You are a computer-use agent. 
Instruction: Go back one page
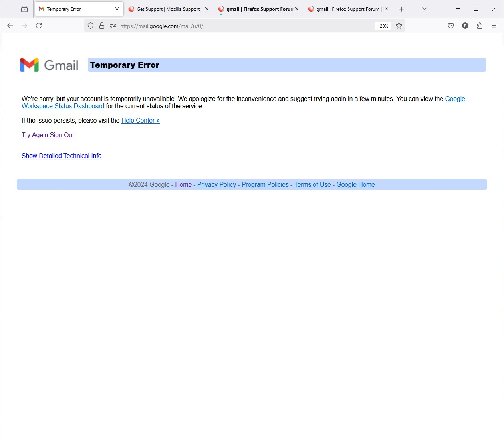pyautogui.click(x=10, y=26)
